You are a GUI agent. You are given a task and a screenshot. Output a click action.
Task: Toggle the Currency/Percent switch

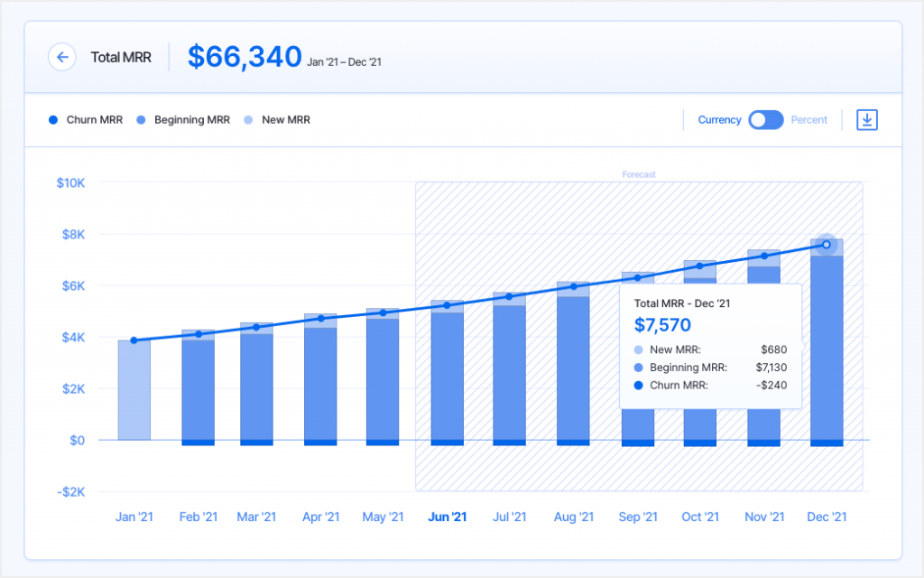[x=766, y=120]
